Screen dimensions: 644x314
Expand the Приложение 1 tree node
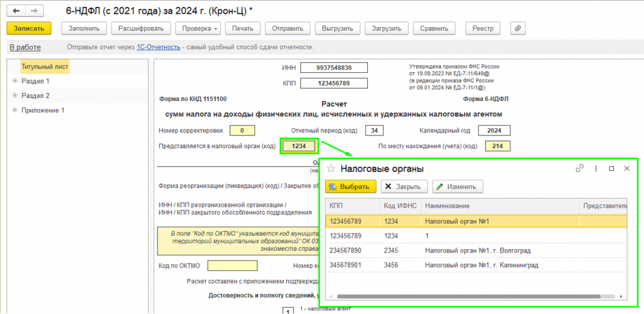(14, 111)
